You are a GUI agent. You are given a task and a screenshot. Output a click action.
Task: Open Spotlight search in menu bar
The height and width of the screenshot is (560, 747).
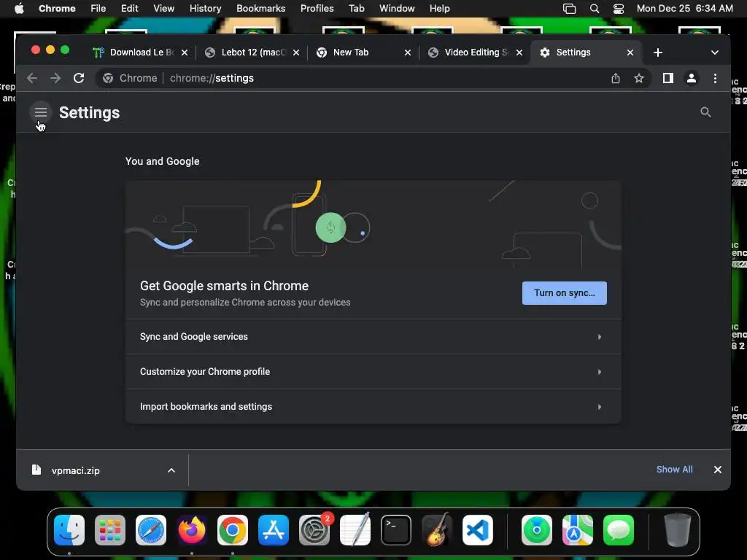(x=594, y=9)
